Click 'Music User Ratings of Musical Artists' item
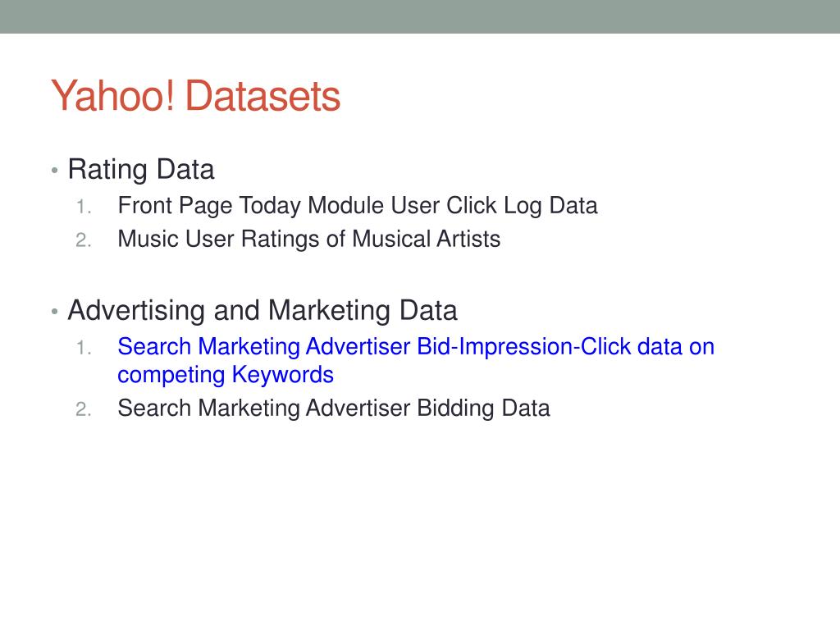Screen dimensions: 840x630 pyautogui.click(x=309, y=240)
